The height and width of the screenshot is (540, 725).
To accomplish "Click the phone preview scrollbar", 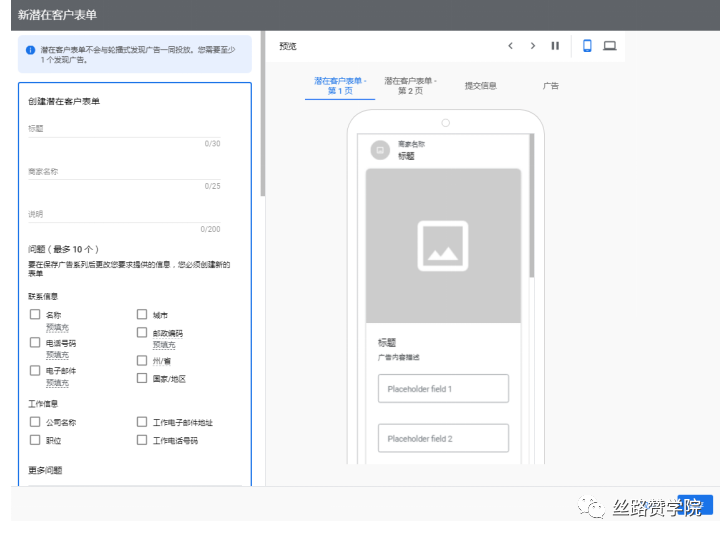I will click(x=532, y=206).
